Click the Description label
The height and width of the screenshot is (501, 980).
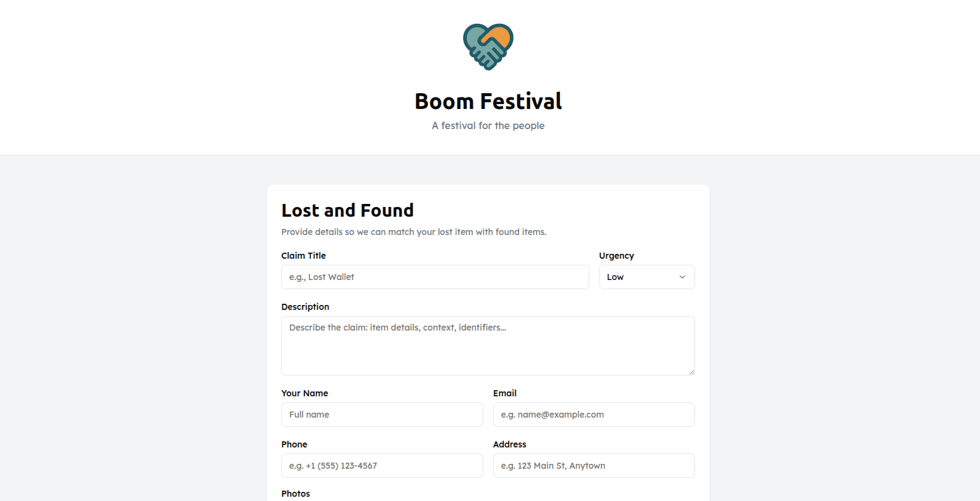[305, 306]
